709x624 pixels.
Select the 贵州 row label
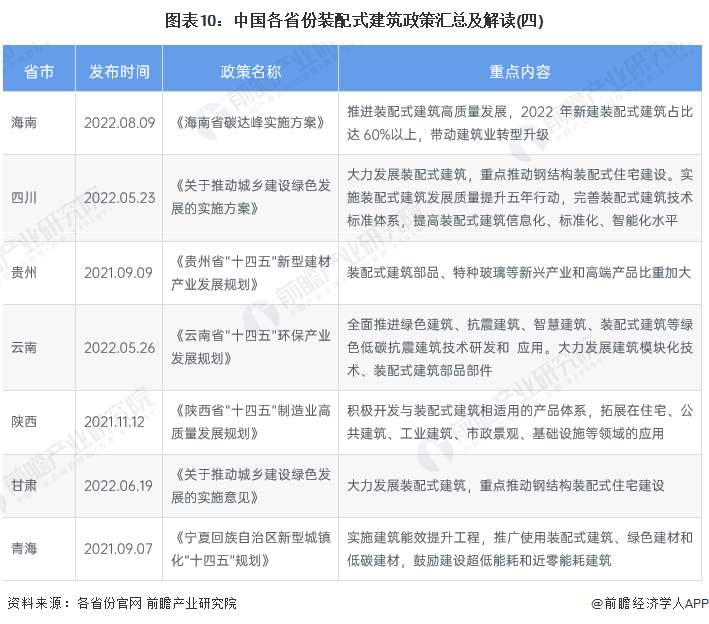click(25, 272)
